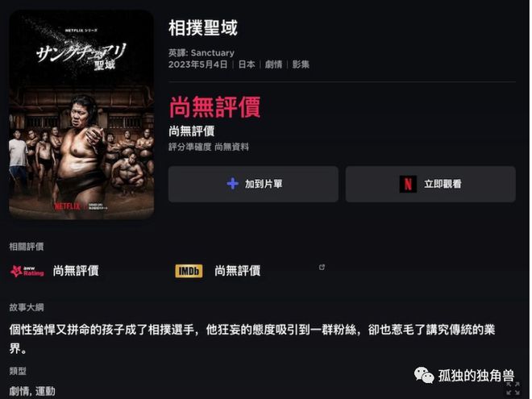Click the expand arrows icon at bottom corner
532x399 pixels.
[x=513, y=389]
